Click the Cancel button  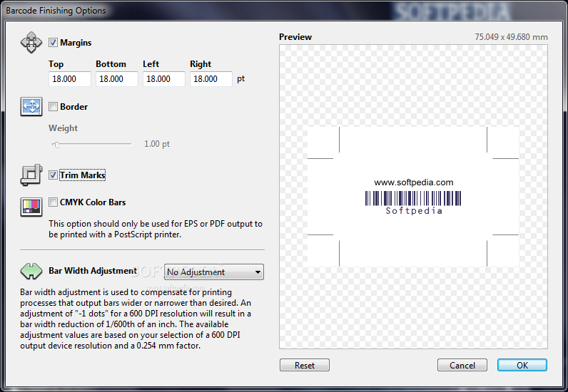click(x=462, y=365)
